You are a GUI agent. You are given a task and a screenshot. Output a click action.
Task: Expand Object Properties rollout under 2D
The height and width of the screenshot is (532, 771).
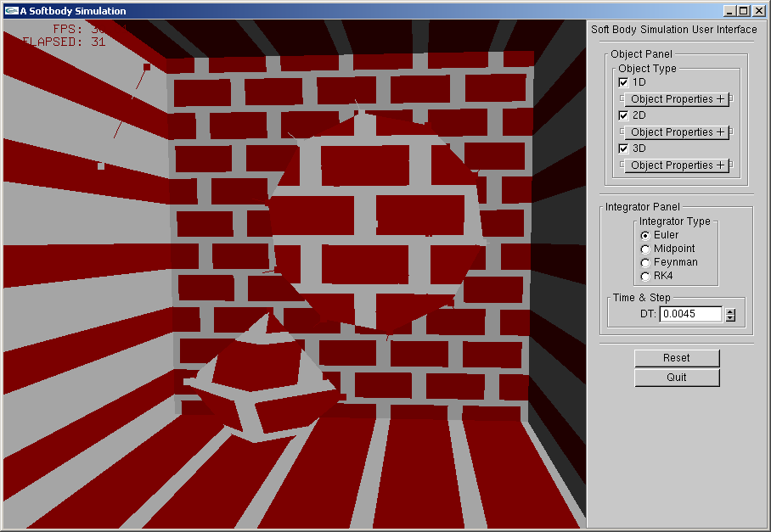pos(677,132)
